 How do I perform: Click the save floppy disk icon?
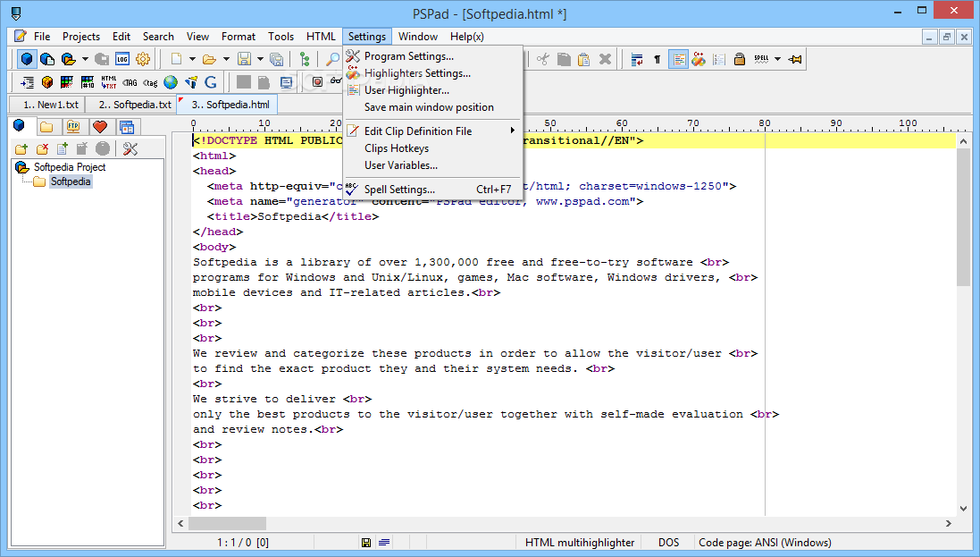click(244, 59)
